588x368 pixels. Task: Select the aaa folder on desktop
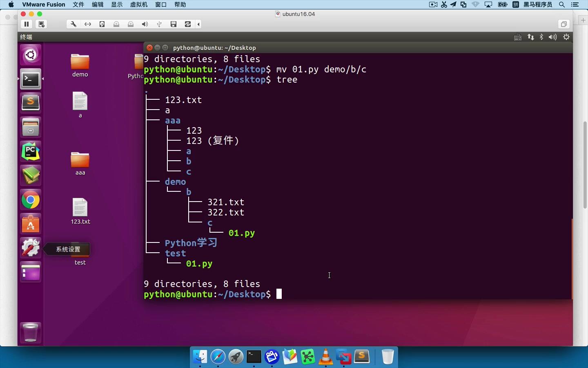pyautogui.click(x=80, y=164)
